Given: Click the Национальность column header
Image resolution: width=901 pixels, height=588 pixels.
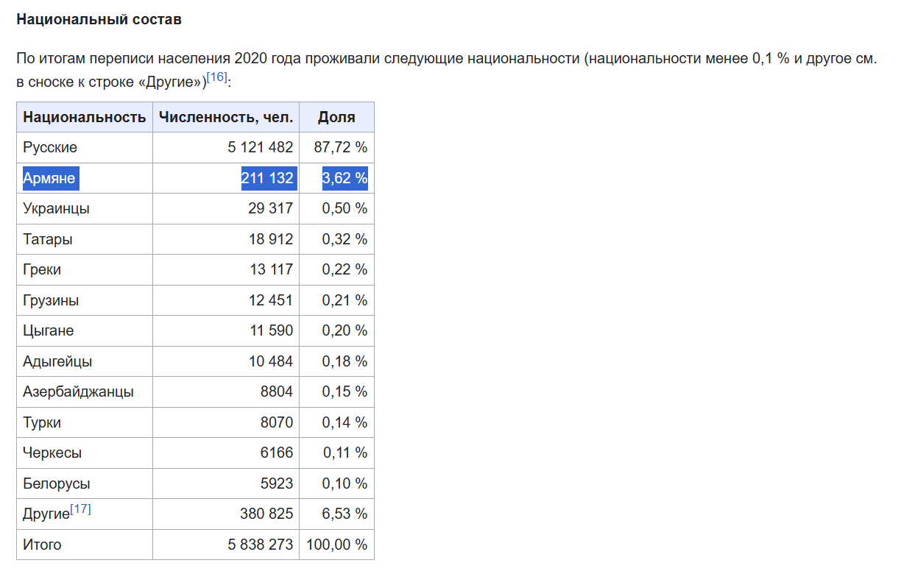Looking at the screenshot, I should pos(85,117).
